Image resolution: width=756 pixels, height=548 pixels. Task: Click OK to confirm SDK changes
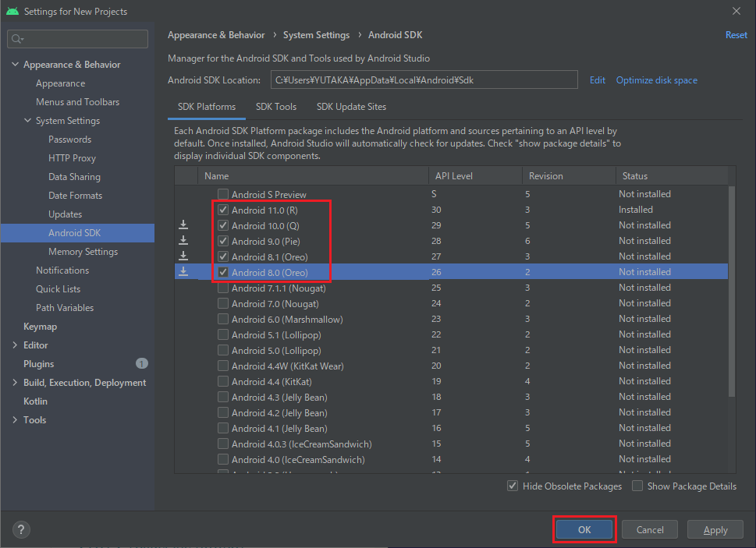(x=584, y=530)
